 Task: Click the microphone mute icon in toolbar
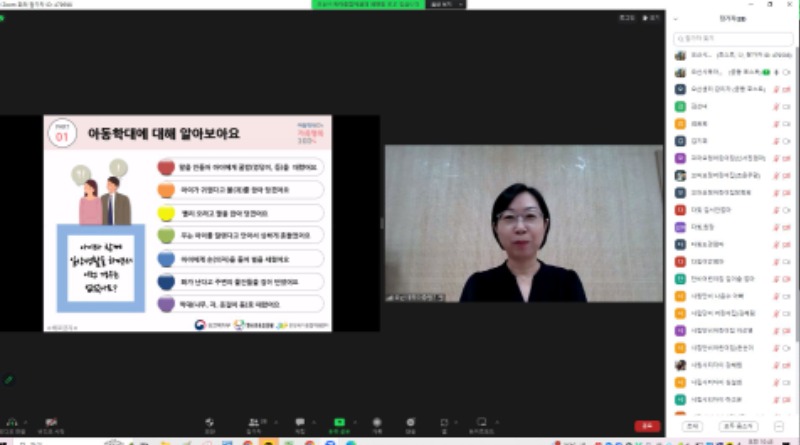click(11, 422)
